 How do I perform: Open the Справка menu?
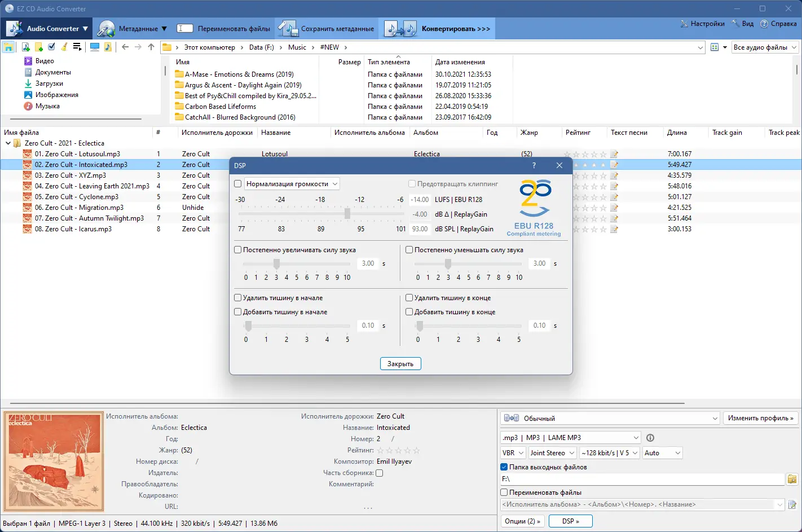coord(779,24)
